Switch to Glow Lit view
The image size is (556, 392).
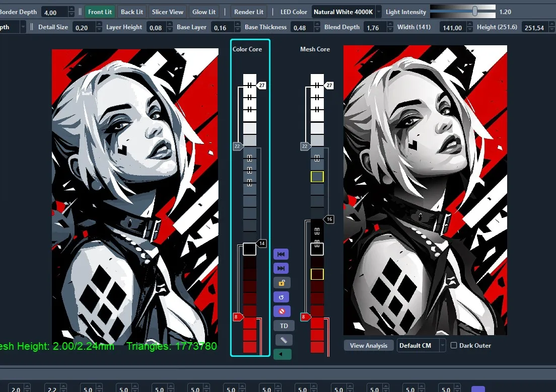click(203, 12)
